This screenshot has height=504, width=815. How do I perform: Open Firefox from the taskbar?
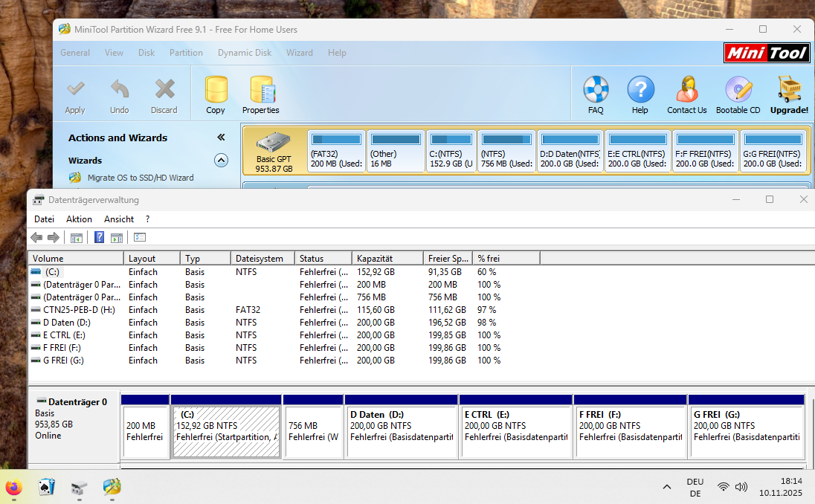pyautogui.click(x=14, y=488)
